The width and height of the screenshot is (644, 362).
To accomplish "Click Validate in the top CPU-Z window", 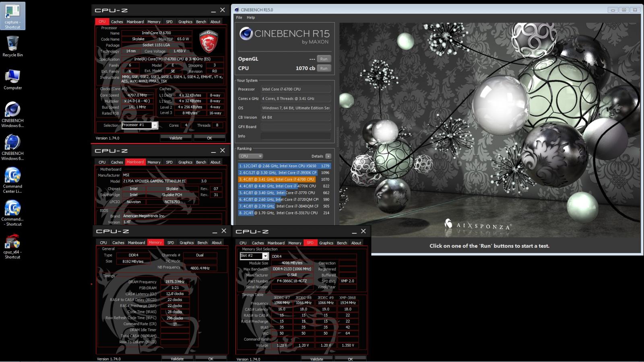I will click(x=175, y=138).
